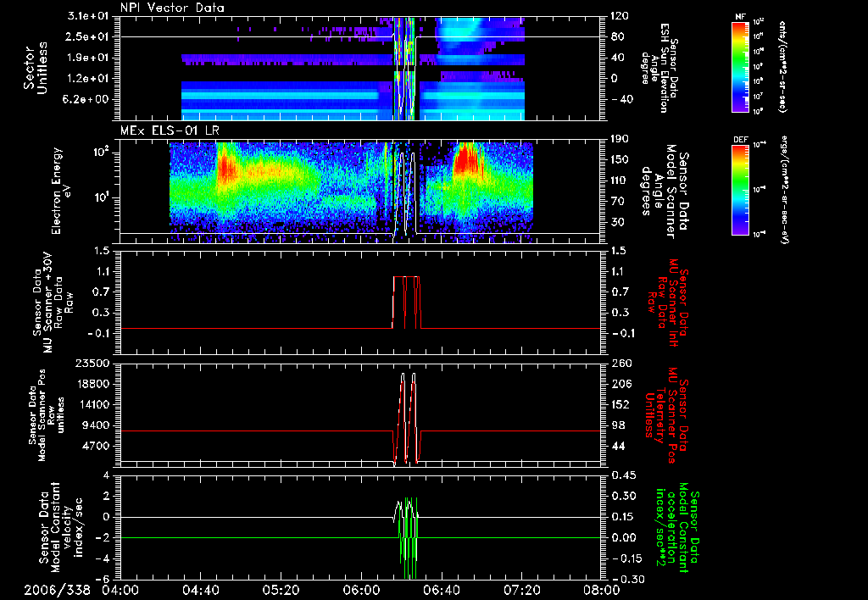This screenshot has height=600, width=868.
Task: Select the "MEx ELS-01 LR" panel title
Action: click(x=170, y=131)
